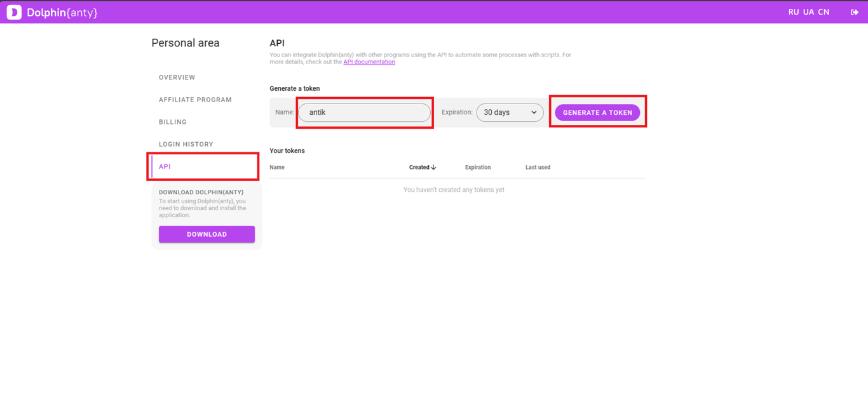
Task: Switch language to CN
Action: coord(824,12)
